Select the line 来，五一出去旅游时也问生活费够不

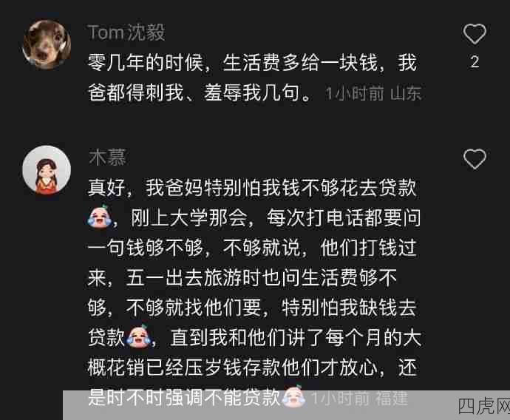click(x=242, y=277)
